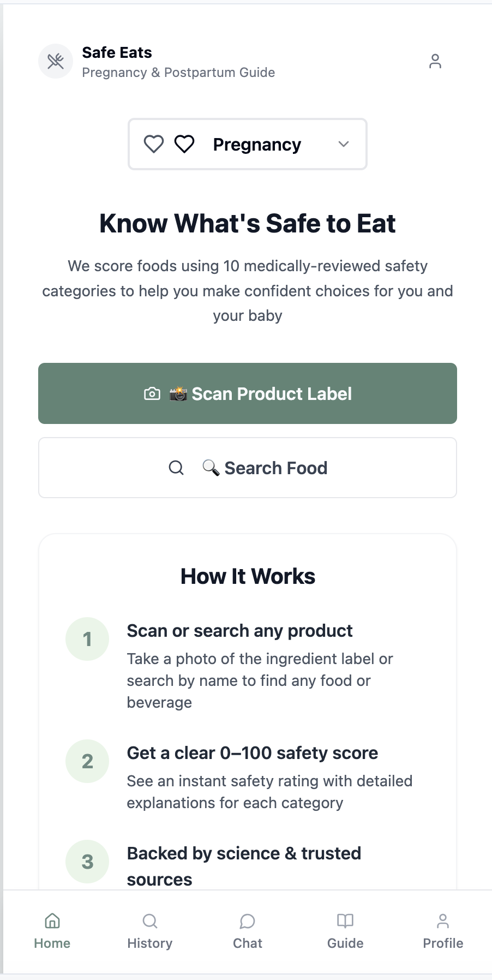Viewport: 492px width, 980px height.
Task: Click the Chat bubble icon
Action: (x=248, y=921)
